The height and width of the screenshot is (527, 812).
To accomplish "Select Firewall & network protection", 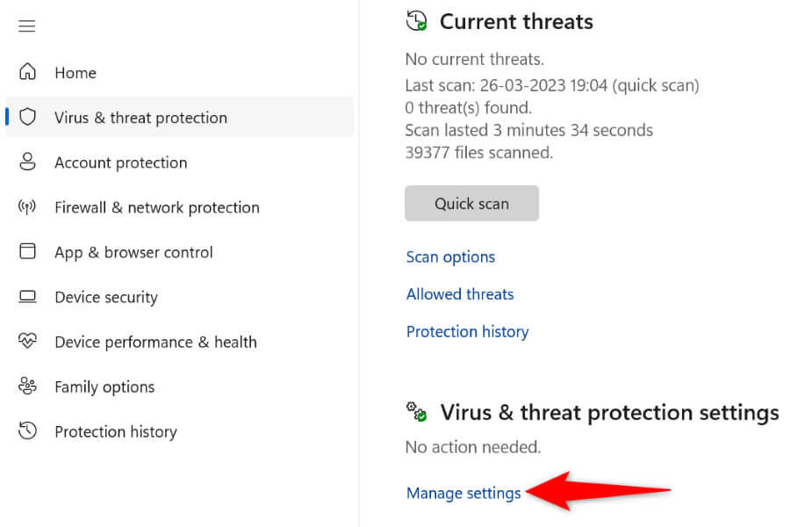I will (x=156, y=207).
